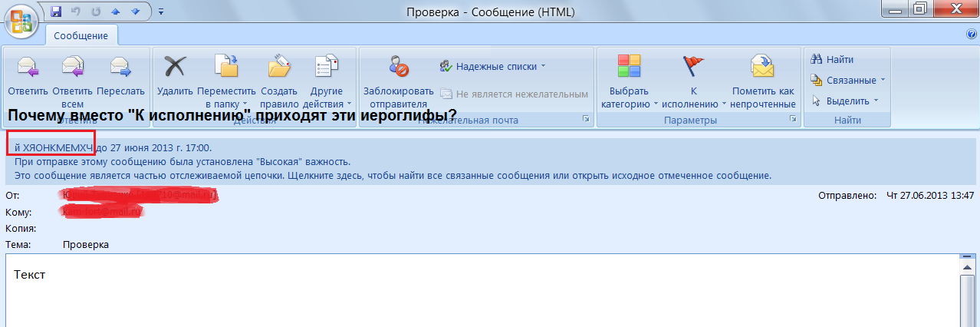Select the Сообщение ribbon tab

click(81, 35)
